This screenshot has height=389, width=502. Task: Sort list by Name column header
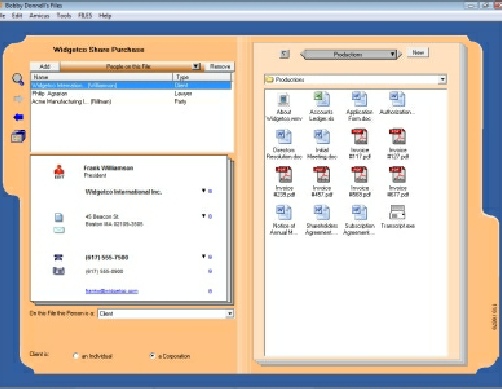click(x=101, y=77)
